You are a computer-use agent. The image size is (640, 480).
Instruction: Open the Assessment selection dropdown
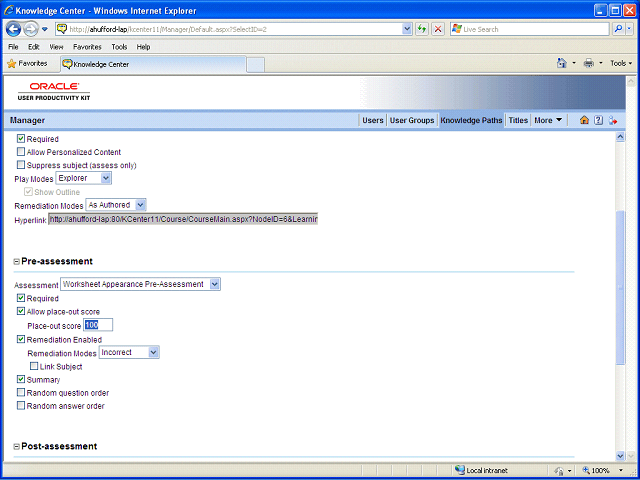[x=140, y=284]
